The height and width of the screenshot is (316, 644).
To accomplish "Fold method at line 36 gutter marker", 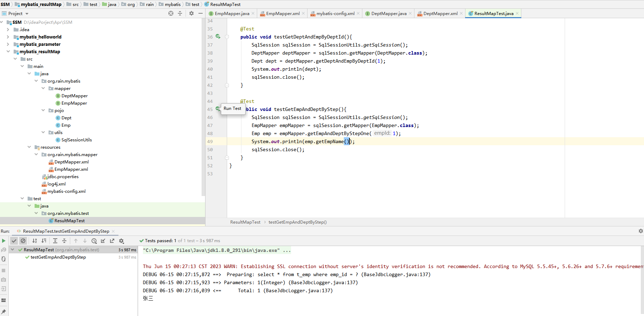I will [x=227, y=37].
